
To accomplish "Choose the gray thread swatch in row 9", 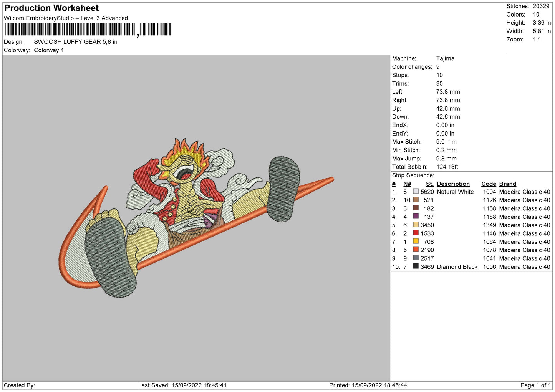I will 416,258.
